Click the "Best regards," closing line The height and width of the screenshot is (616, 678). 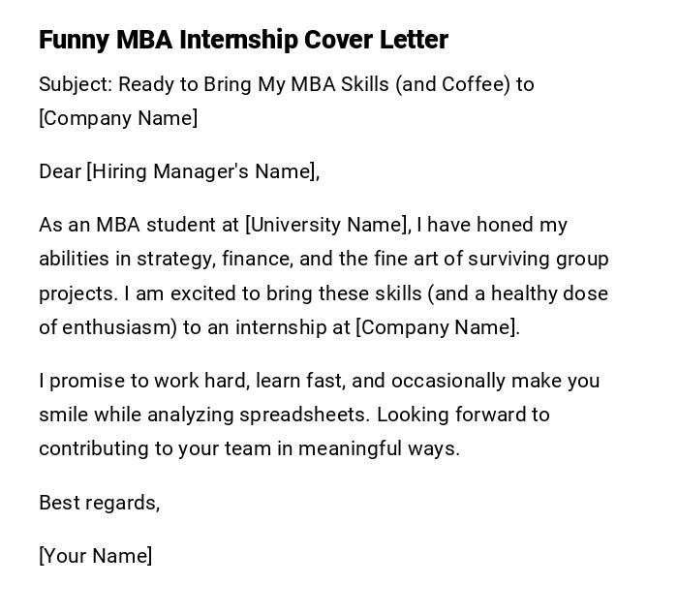[99, 503]
